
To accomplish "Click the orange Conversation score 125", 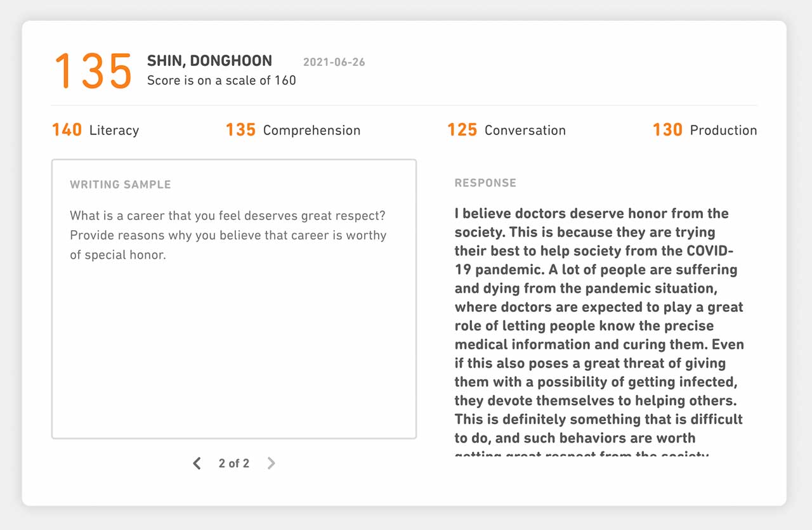I will (x=462, y=130).
